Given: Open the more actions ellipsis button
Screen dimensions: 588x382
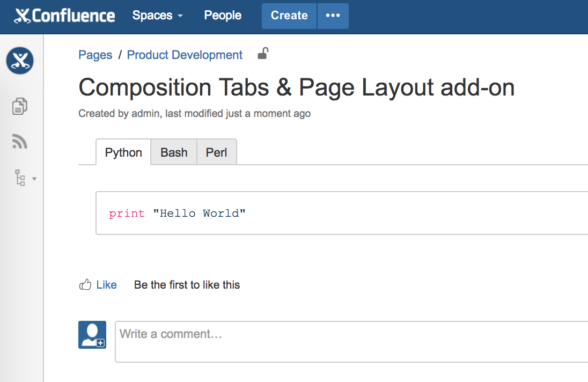Looking at the screenshot, I should pos(333,16).
